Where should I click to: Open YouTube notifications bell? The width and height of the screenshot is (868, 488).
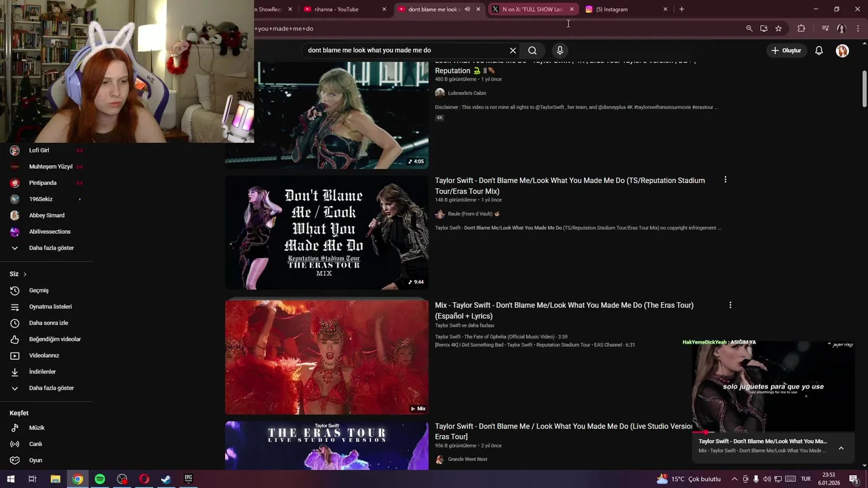tap(819, 50)
